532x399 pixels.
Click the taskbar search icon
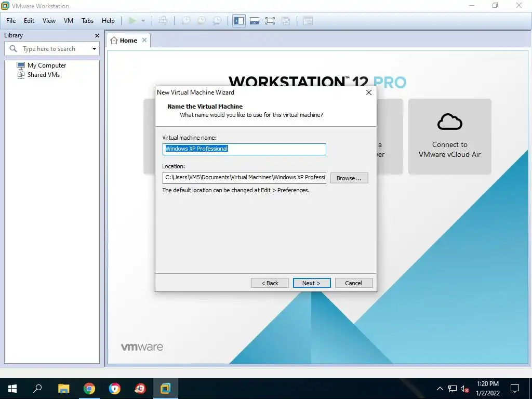(37, 389)
